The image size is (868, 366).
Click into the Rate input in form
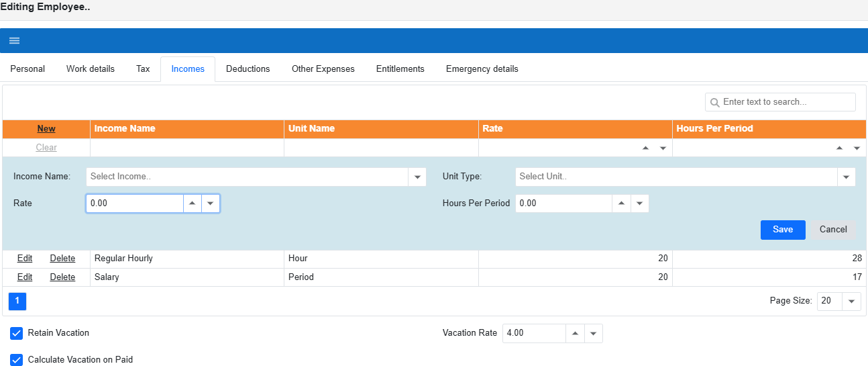click(135, 203)
